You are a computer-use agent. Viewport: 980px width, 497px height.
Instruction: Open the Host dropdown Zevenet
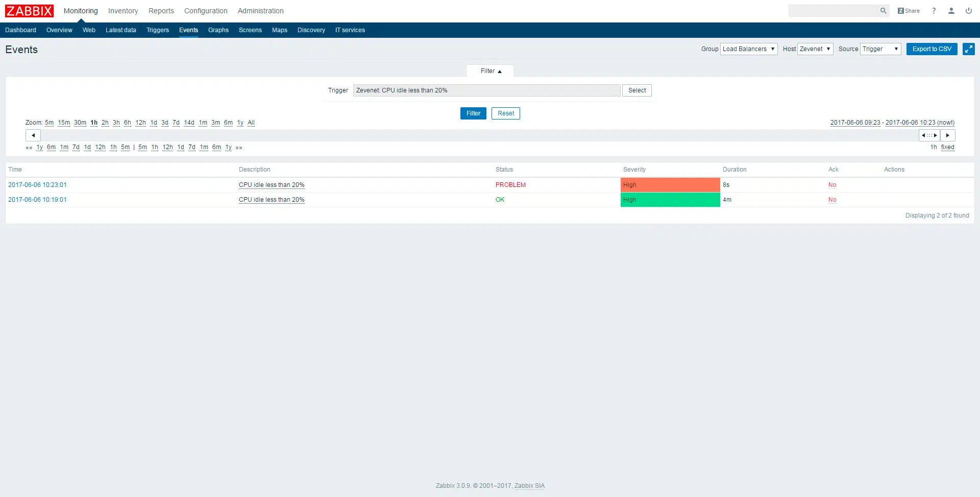[x=815, y=49]
